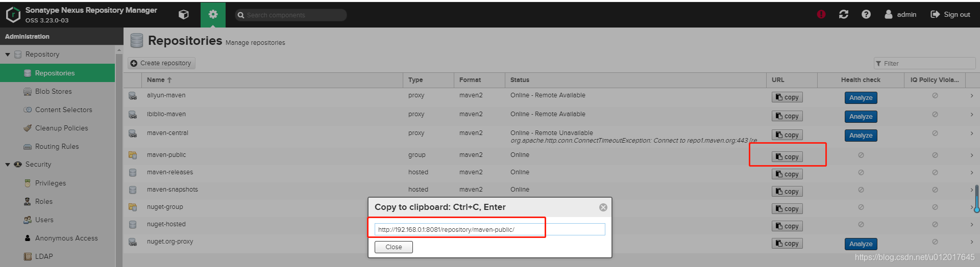The image size is (980, 267).
Task: Open the Administration gear icon in header
Action: 213,15
